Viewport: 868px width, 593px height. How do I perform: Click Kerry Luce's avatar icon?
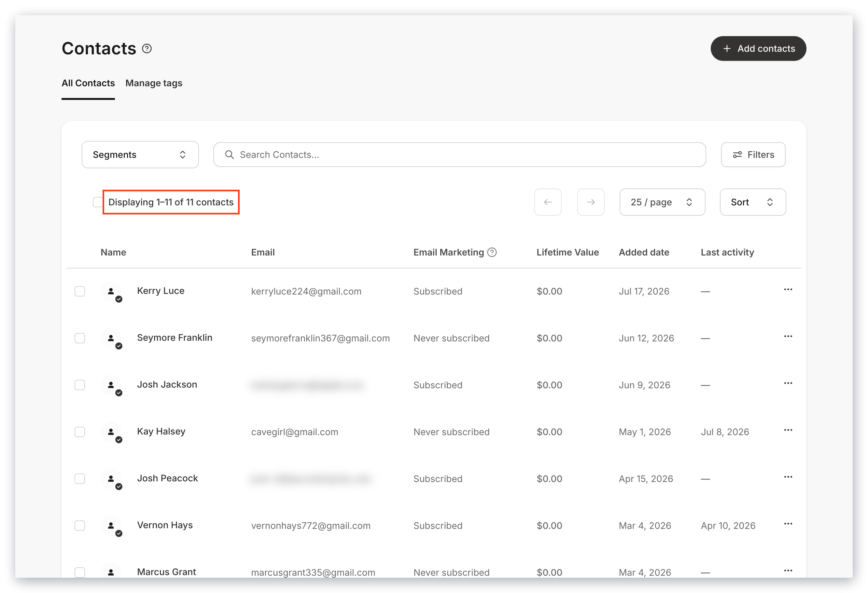tap(111, 291)
